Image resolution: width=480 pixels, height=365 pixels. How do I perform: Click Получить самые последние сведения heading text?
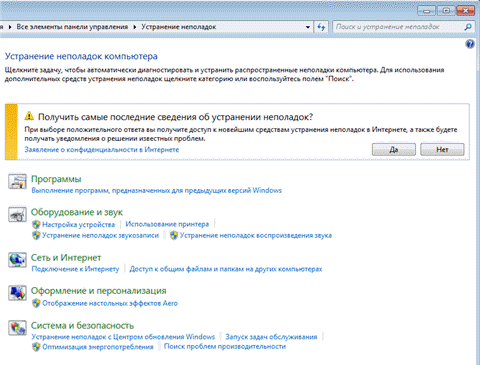pyautogui.click(x=175, y=117)
